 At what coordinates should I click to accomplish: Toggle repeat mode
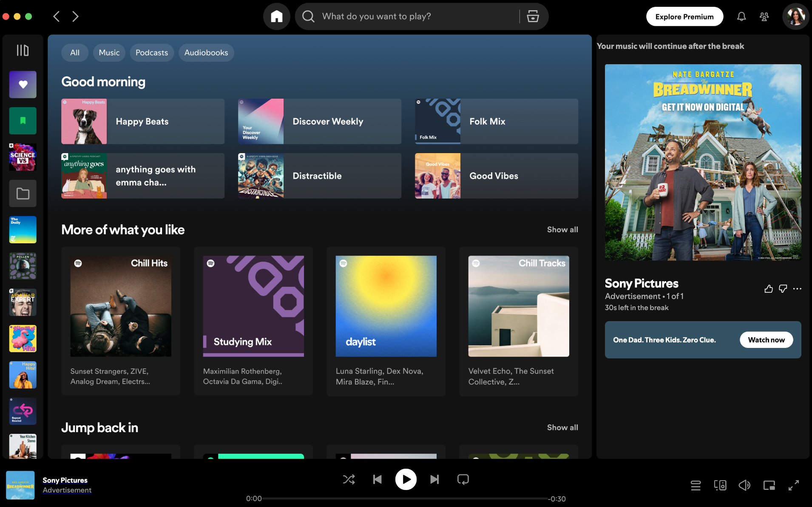pos(463,480)
